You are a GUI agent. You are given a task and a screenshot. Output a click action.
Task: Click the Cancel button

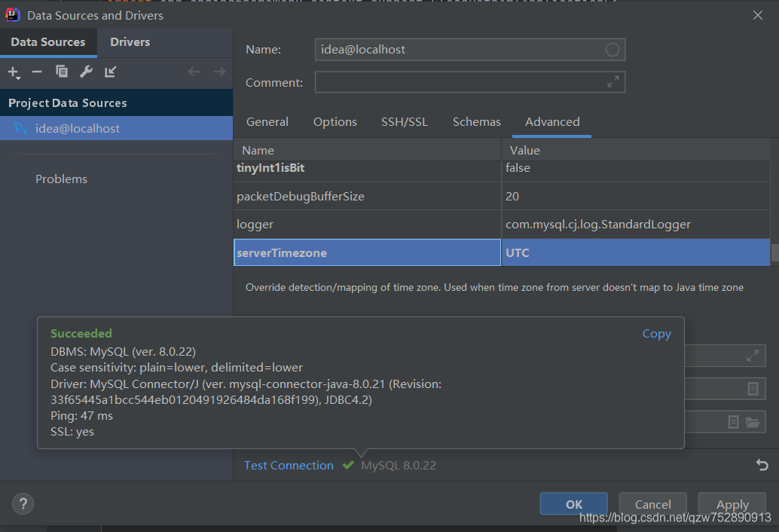coord(653,504)
